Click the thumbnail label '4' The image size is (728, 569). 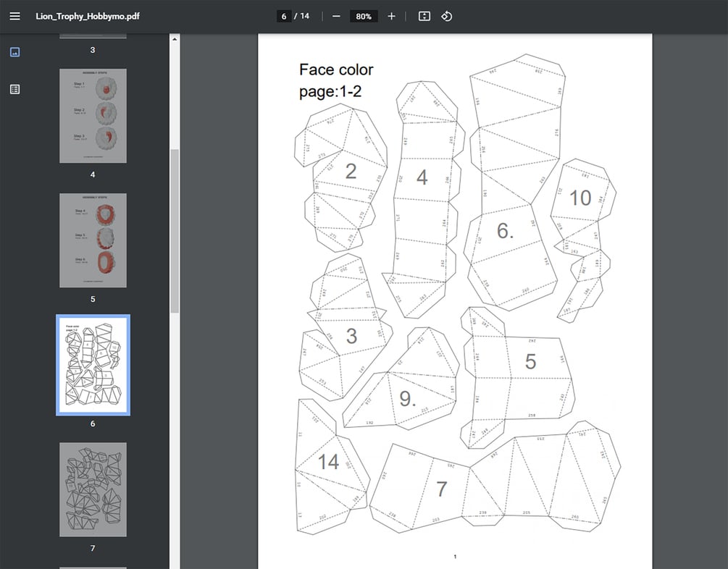[93, 174]
